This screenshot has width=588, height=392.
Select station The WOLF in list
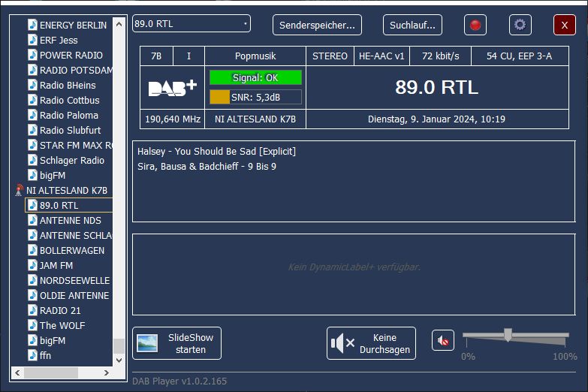(62, 325)
